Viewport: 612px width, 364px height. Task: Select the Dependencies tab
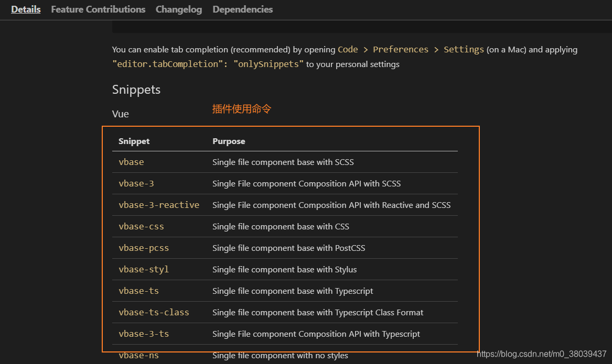coord(243,9)
